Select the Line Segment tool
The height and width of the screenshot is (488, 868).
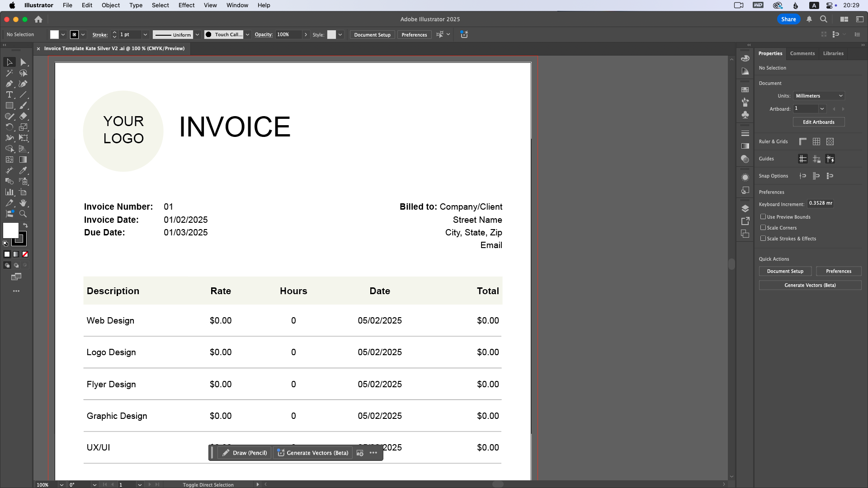click(24, 94)
